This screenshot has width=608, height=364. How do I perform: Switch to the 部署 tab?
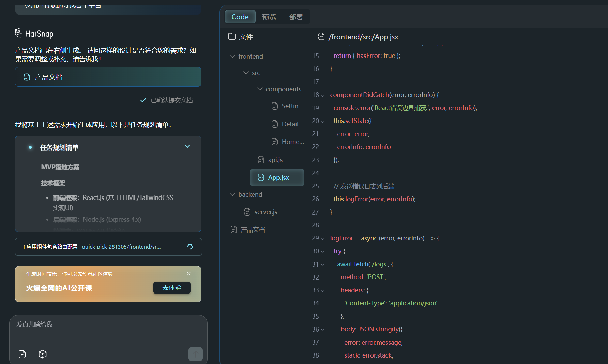(296, 17)
